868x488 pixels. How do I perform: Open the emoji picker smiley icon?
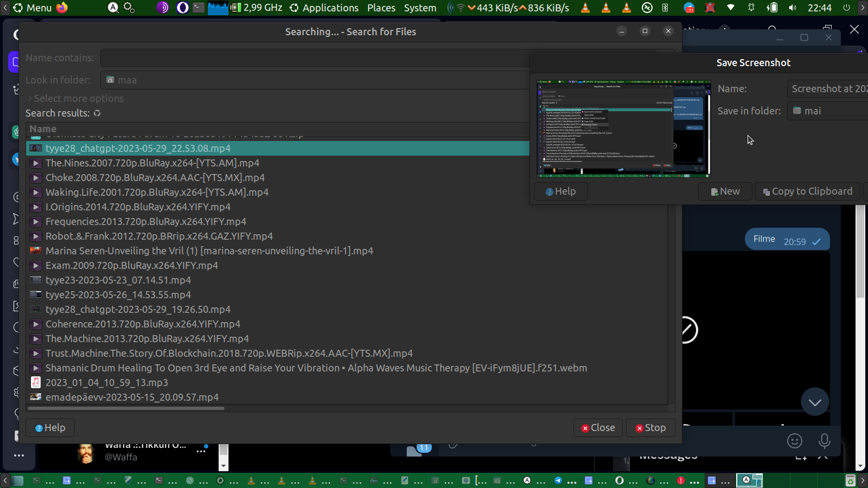pyautogui.click(x=794, y=441)
